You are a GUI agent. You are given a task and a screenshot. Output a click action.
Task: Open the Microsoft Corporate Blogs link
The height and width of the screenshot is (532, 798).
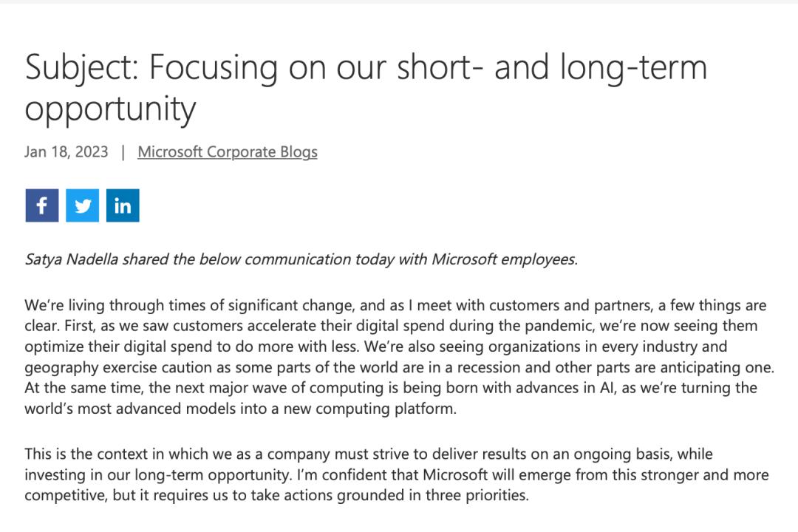click(x=228, y=152)
